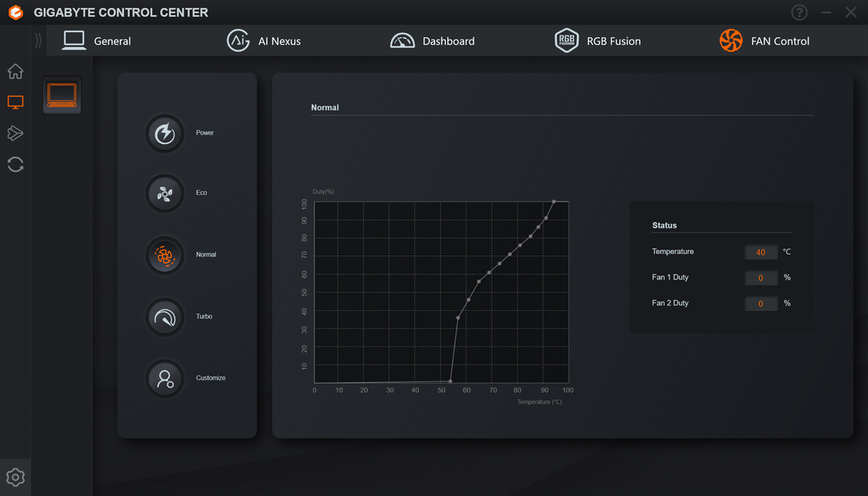The height and width of the screenshot is (496, 868).
Task: Expand the sidebar with double chevron
Action: pyautogui.click(x=38, y=41)
